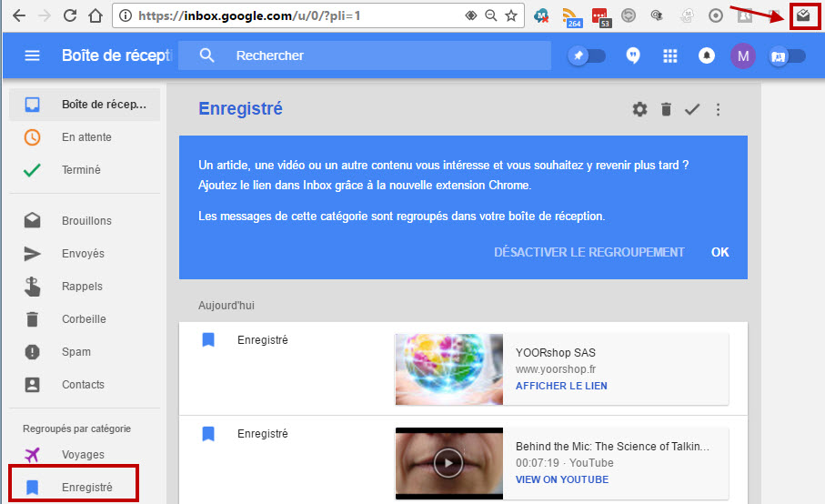This screenshot has height=504, width=825.
Task: Open the Spam folder
Action: [x=85, y=352]
